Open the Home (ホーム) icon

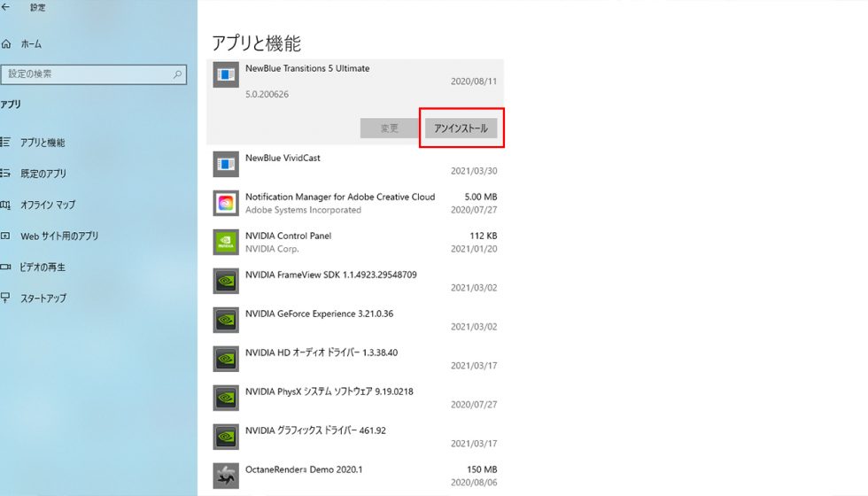point(6,43)
